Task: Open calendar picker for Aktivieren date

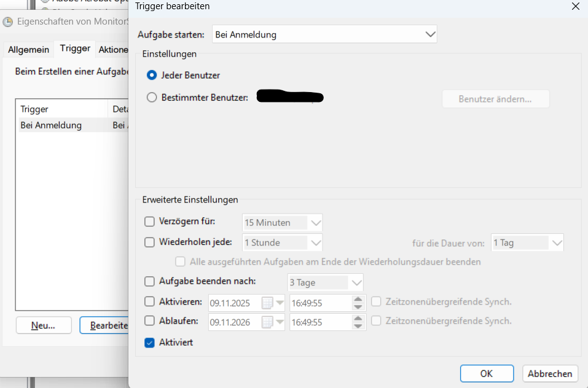Action: point(273,302)
